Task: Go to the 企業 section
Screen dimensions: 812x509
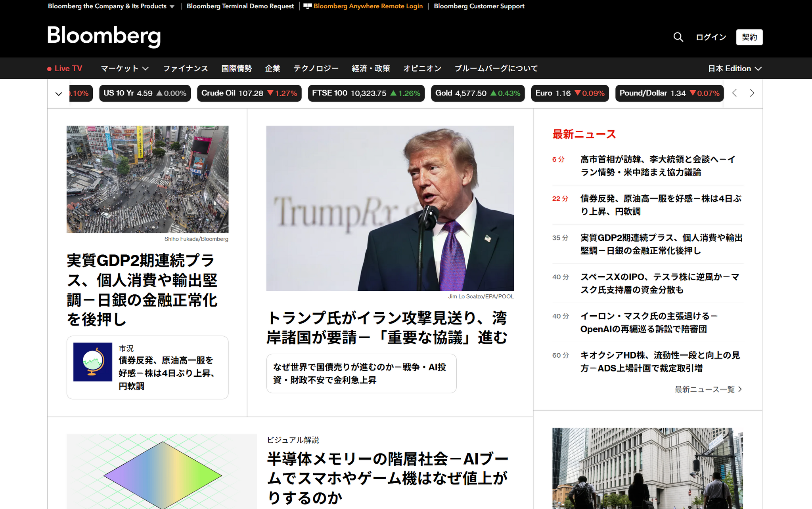Action: pyautogui.click(x=272, y=69)
